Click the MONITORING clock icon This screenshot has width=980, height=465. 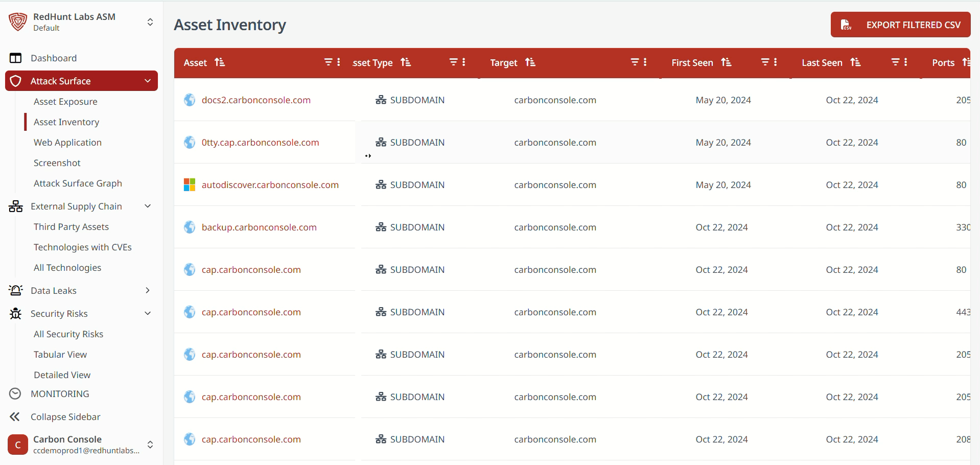[15, 393]
